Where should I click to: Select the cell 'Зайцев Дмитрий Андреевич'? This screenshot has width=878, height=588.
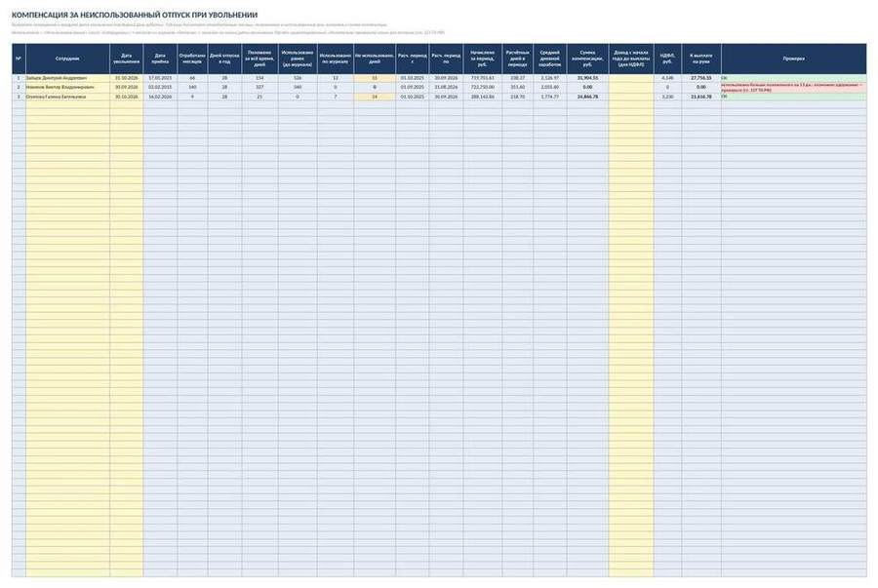[67, 78]
